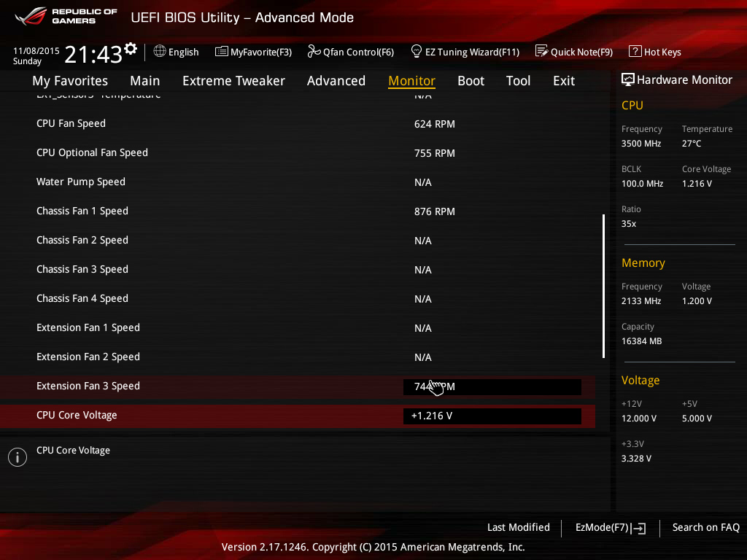Click the MyFavorite list icon
This screenshot has height=560, width=747.
(x=222, y=52)
